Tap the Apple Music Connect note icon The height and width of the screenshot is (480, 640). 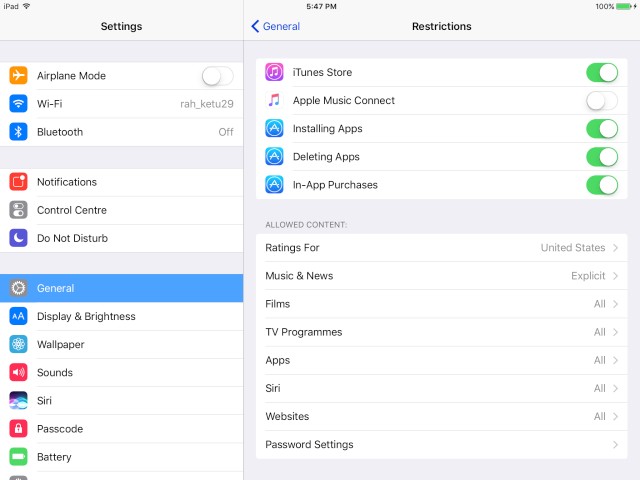tap(274, 100)
